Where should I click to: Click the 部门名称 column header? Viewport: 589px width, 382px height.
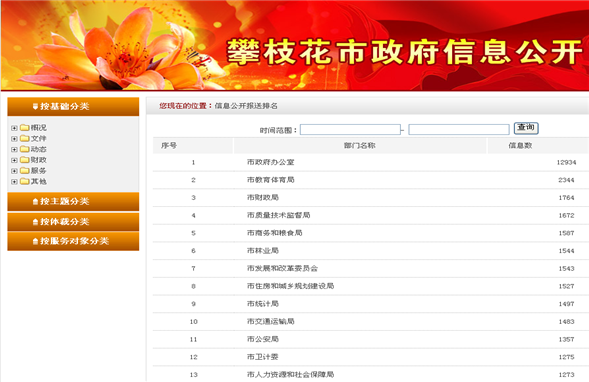point(360,146)
